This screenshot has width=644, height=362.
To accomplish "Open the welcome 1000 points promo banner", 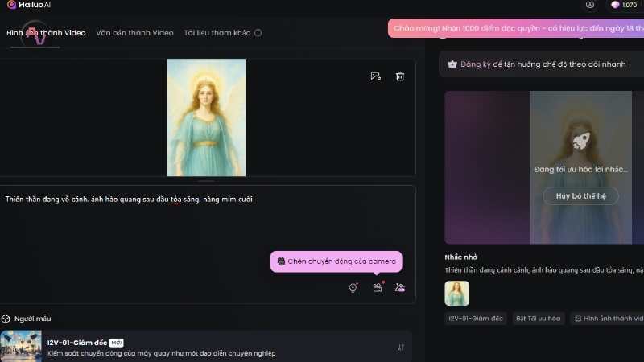I will tap(516, 28).
